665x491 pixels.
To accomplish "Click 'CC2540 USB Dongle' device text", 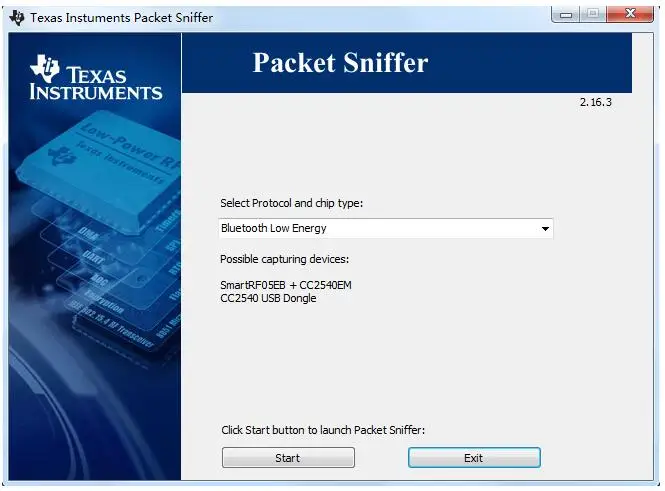I will tap(268, 298).
